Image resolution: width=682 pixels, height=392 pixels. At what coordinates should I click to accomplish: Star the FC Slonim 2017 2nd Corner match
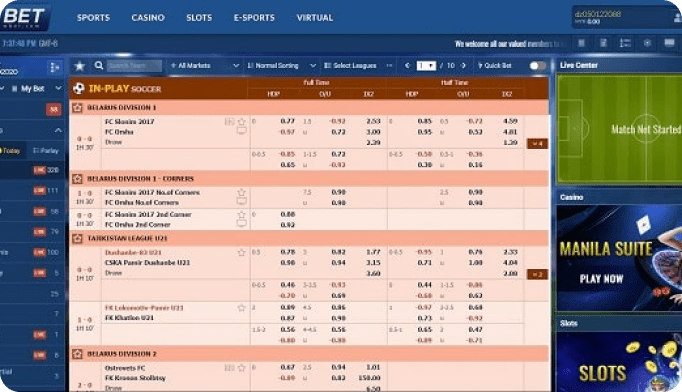click(x=241, y=214)
